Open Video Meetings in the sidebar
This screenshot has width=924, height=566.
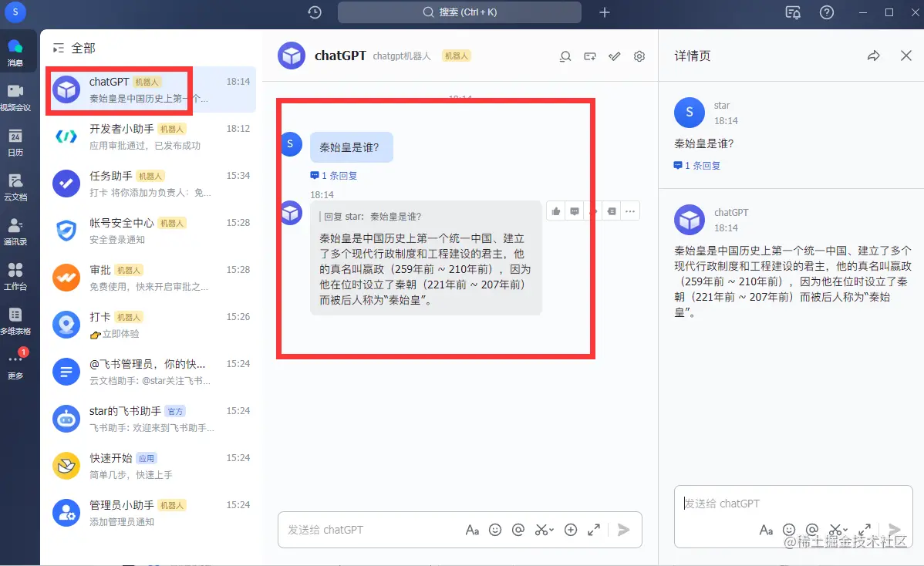click(x=15, y=97)
